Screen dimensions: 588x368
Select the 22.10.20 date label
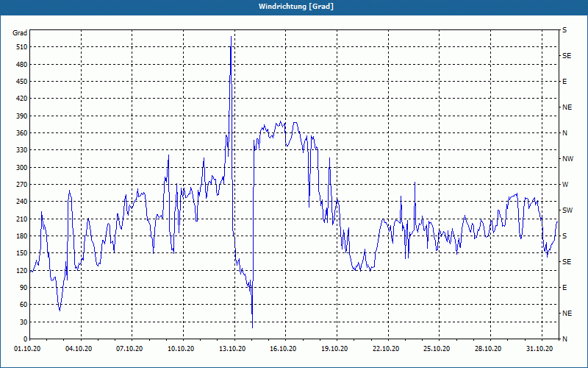pos(385,349)
